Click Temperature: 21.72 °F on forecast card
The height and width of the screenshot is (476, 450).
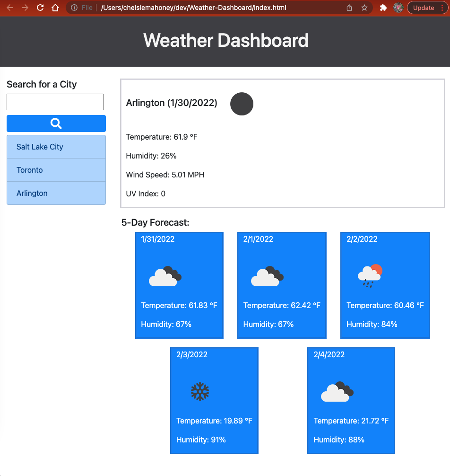tap(351, 421)
